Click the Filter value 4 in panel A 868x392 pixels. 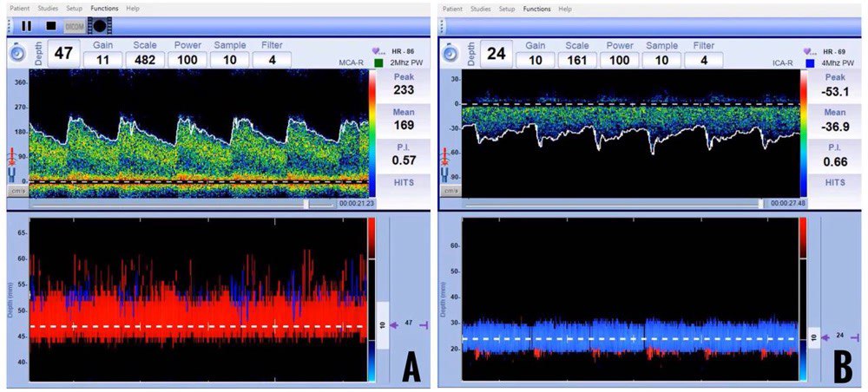[x=272, y=60]
